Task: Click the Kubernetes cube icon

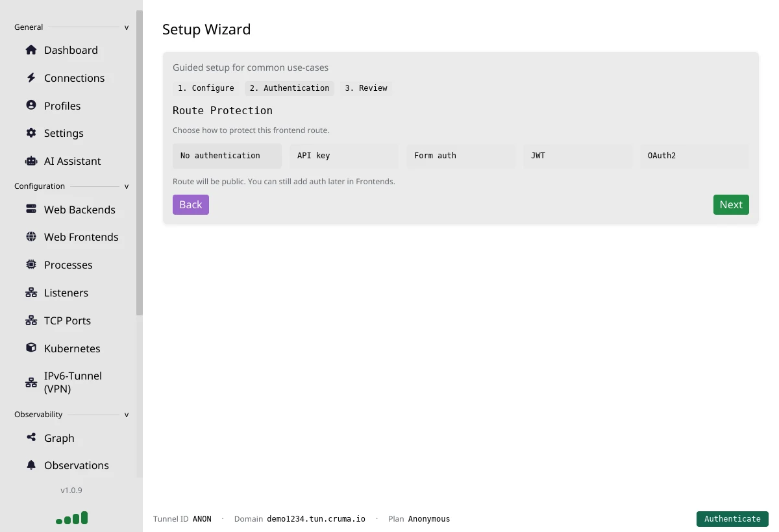Action: 31,348
